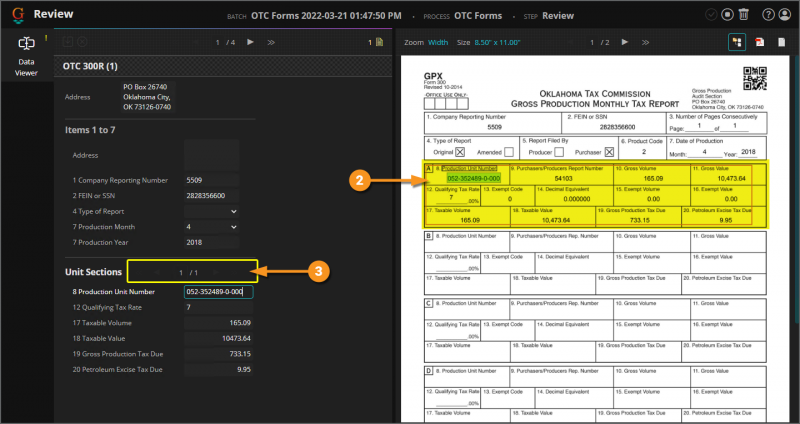Viewport: 800px width, 424px height.
Task: Open the 4 Type of Report dropdown
Action: click(211, 211)
